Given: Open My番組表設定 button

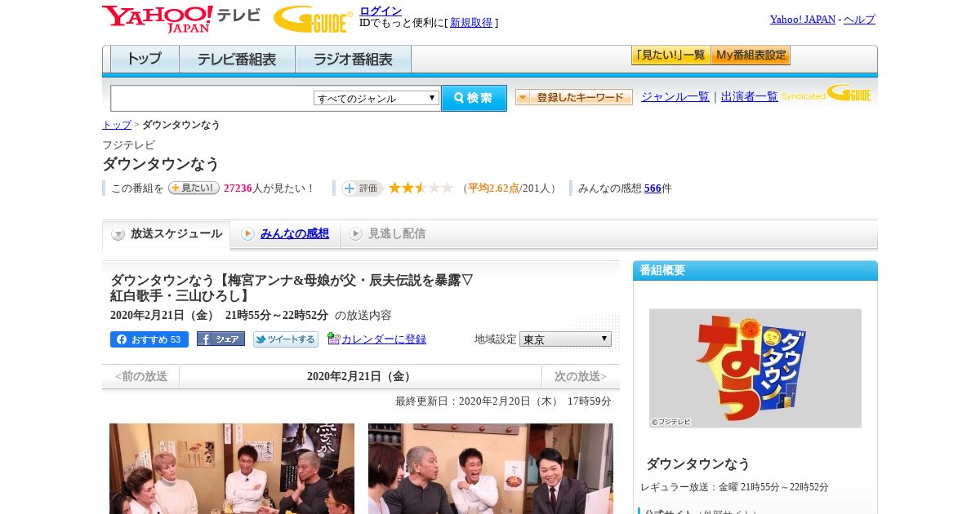Looking at the screenshot, I should [751, 55].
